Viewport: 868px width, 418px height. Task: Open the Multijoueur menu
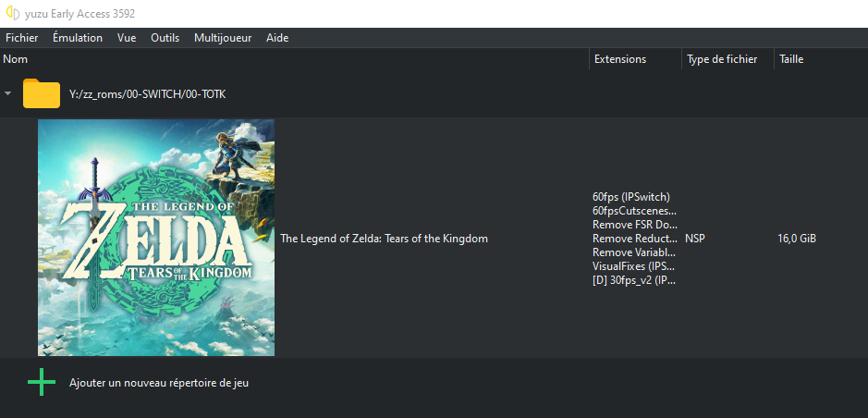[223, 38]
